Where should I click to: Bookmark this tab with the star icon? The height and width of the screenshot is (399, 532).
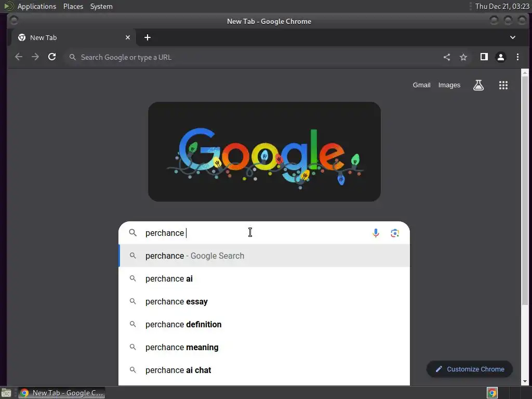click(x=463, y=57)
